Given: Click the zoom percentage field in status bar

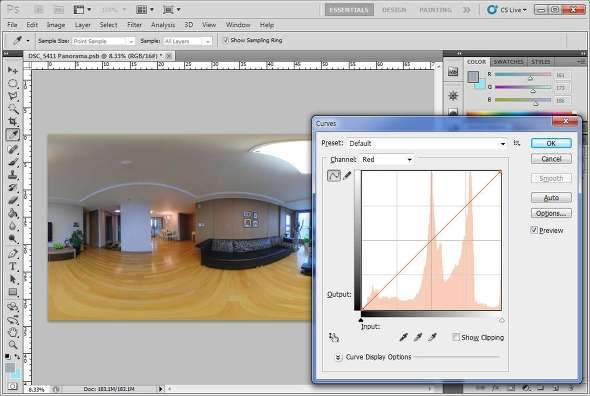Looking at the screenshot, I should 38,389.
